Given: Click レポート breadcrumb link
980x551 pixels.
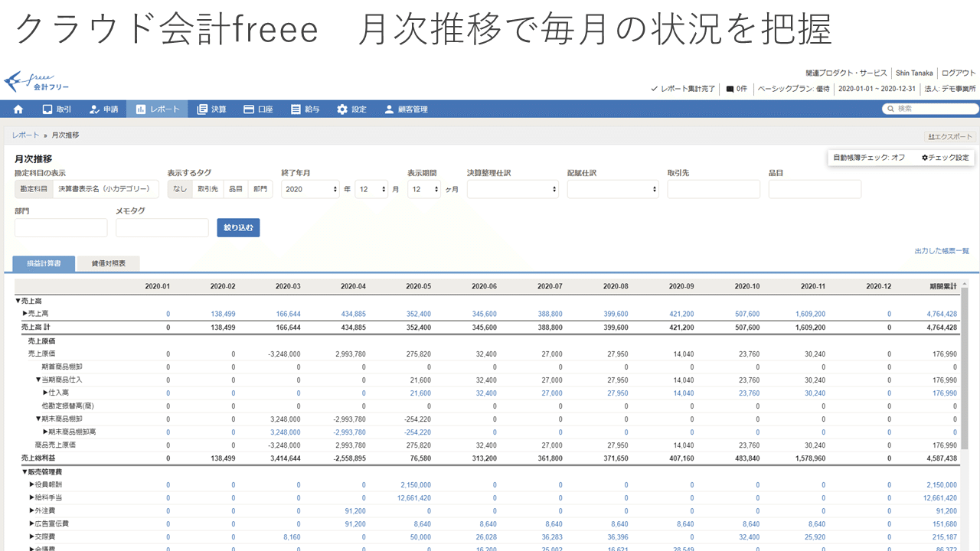Looking at the screenshot, I should coord(25,135).
